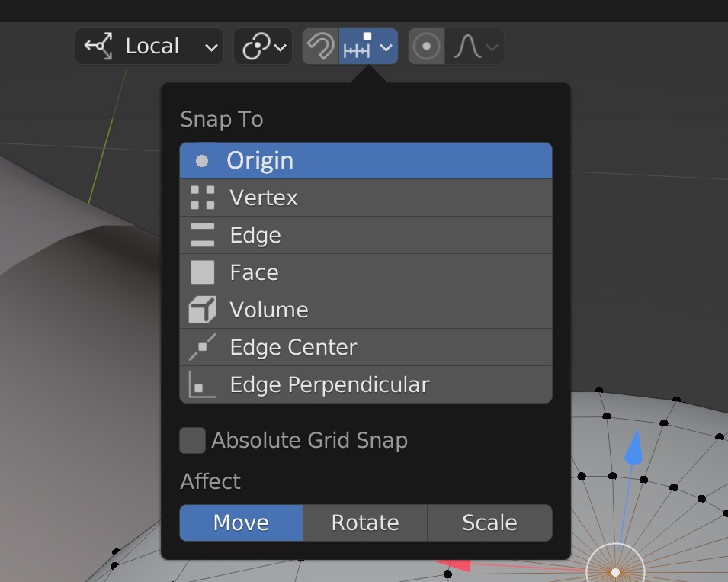Open the proportional editing falloff dropdown
The image size is (728, 582).
point(474,47)
